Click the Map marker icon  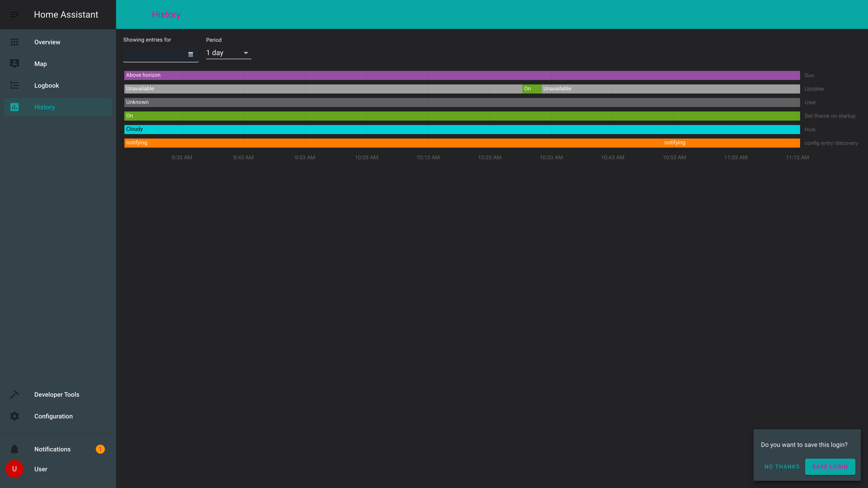point(14,64)
